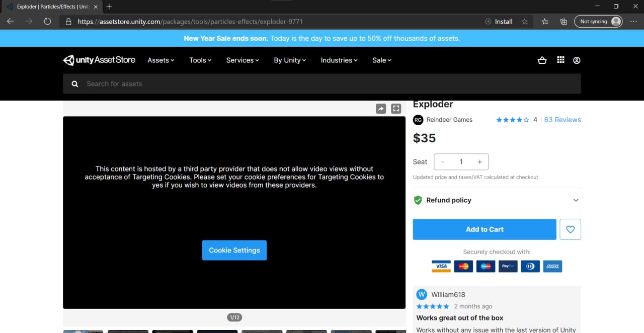Open the apps grid icon
This screenshot has width=644, height=333.
pyautogui.click(x=560, y=60)
